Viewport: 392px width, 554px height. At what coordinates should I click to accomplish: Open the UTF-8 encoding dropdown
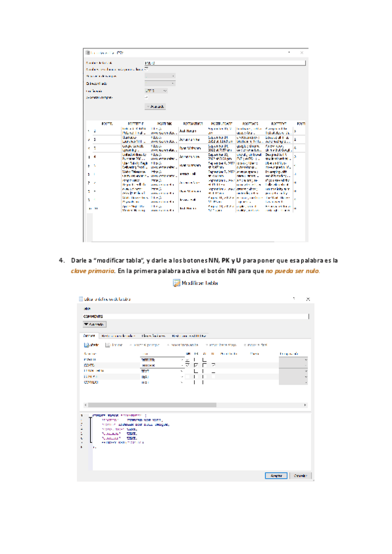point(155,90)
